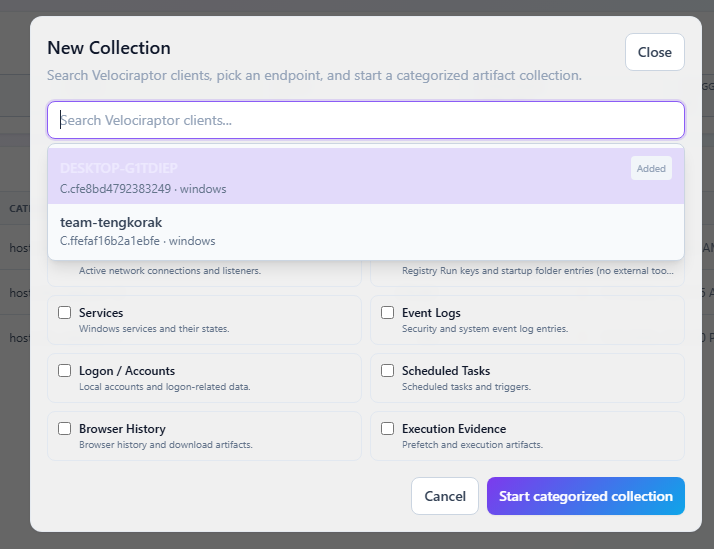The image size is (714, 549).
Task: Select the Scheduled Tasks card description
Action: (466, 386)
